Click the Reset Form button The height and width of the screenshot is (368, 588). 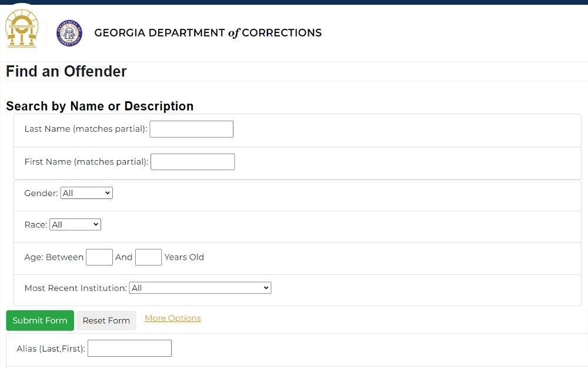coord(106,320)
